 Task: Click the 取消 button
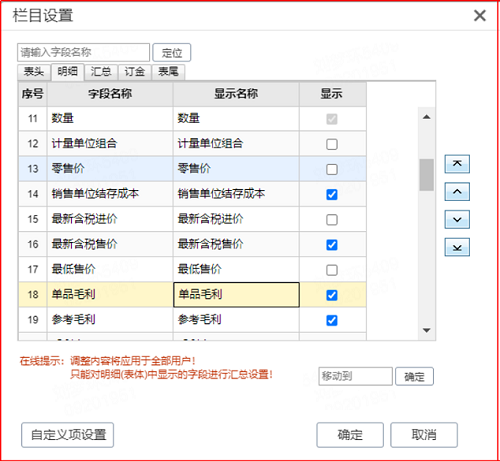coord(424,435)
